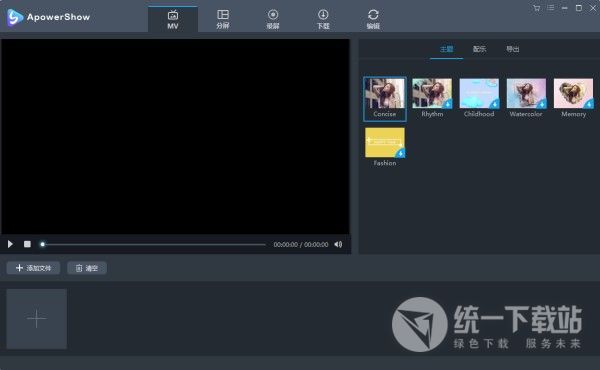The image size is (600, 370).
Task: Play the video preview
Action: coord(10,244)
